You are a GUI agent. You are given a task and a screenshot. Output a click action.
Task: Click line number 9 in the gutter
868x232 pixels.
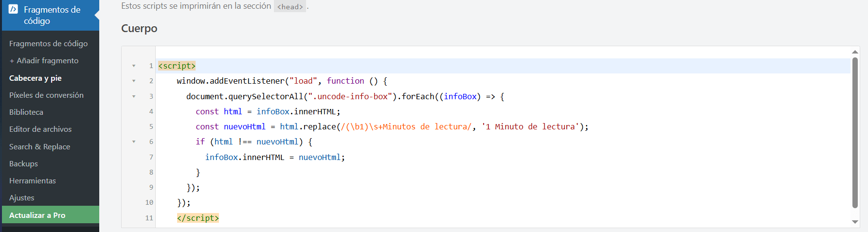tap(151, 187)
